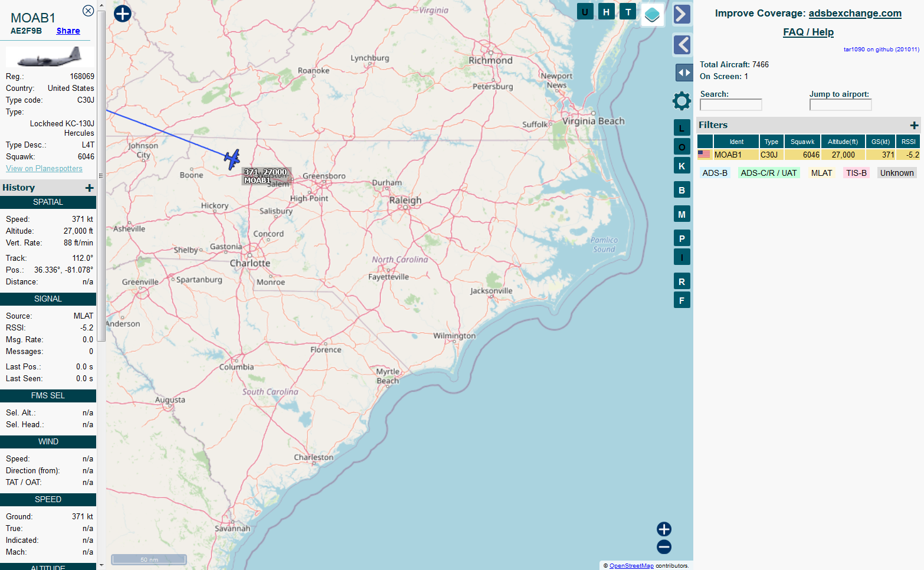Toggle the L map button
The height and width of the screenshot is (570, 924).
pyautogui.click(x=681, y=127)
